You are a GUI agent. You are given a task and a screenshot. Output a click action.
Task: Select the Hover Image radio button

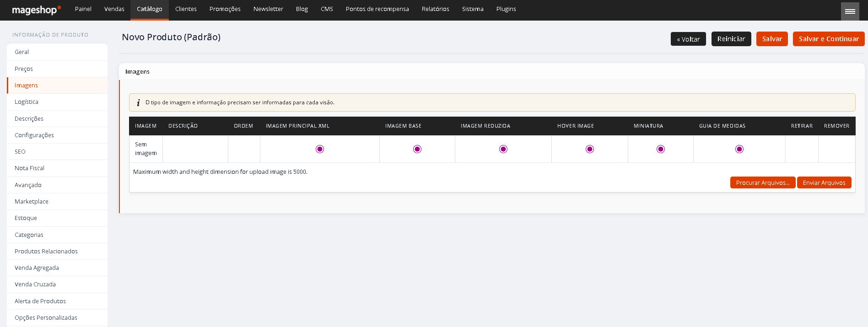590,149
